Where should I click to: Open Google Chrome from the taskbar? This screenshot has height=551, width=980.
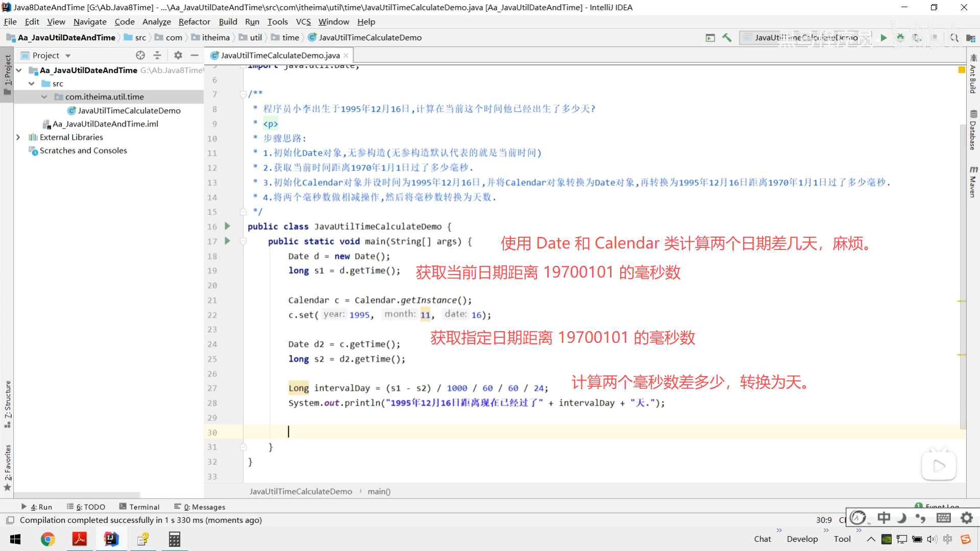[x=48, y=539]
